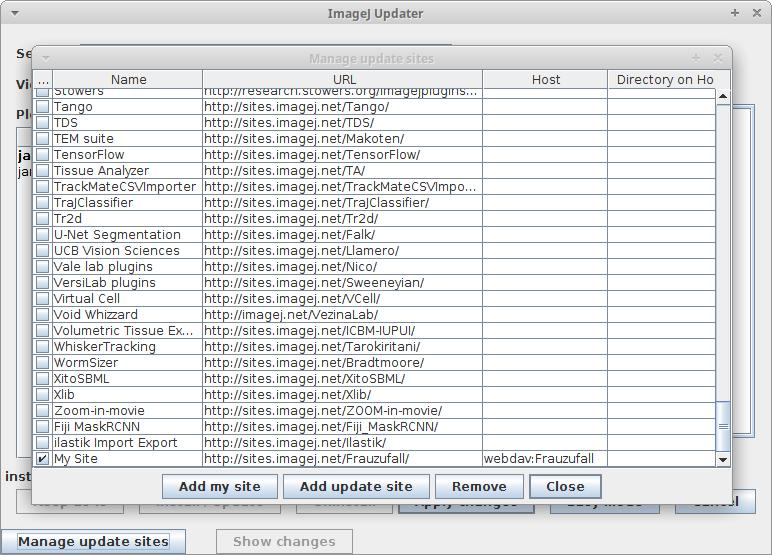Click the scrollbar down arrow
The height and width of the screenshot is (555, 772).
723,460
